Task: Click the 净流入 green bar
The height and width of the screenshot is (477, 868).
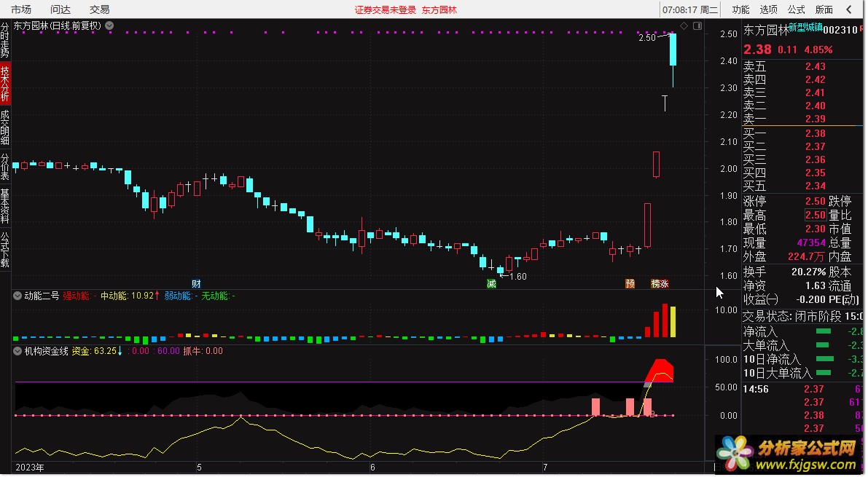Action: [824, 331]
